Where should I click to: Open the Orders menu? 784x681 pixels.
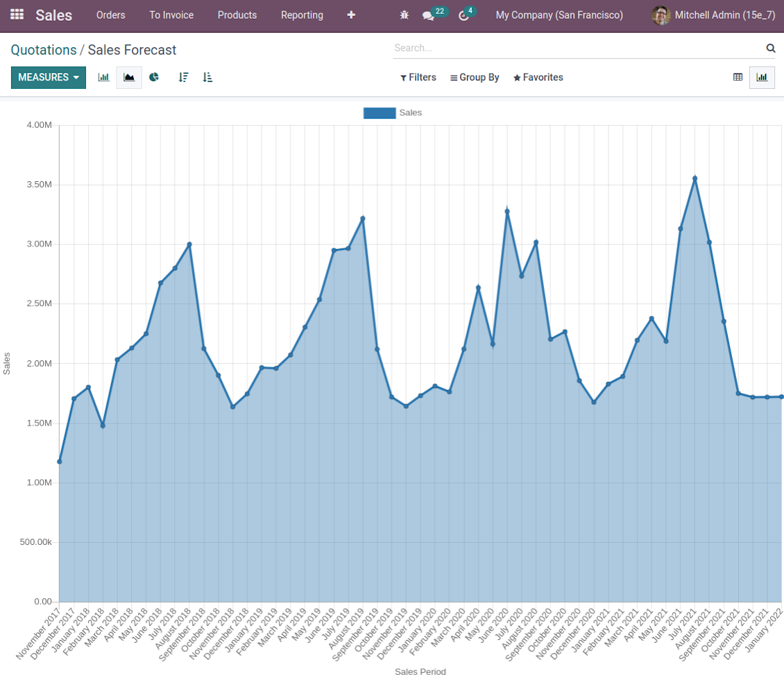coord(110,15)
